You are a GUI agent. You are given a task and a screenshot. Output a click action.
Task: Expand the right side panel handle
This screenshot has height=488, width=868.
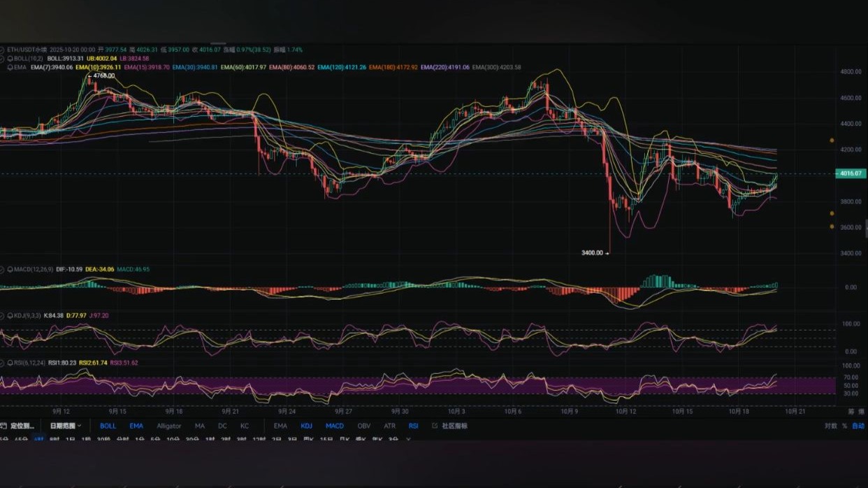pyautogui.click(x=865, y=227)
